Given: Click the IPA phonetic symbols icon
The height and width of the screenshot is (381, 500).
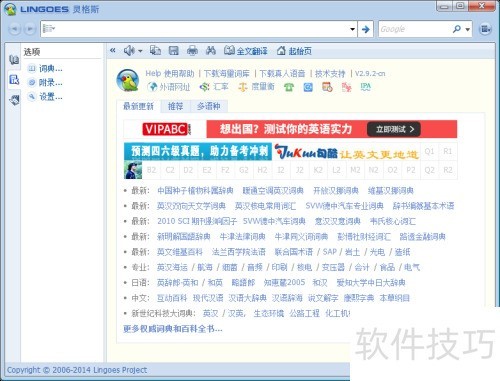Looking at the screenshot, I should pos(365,87).
